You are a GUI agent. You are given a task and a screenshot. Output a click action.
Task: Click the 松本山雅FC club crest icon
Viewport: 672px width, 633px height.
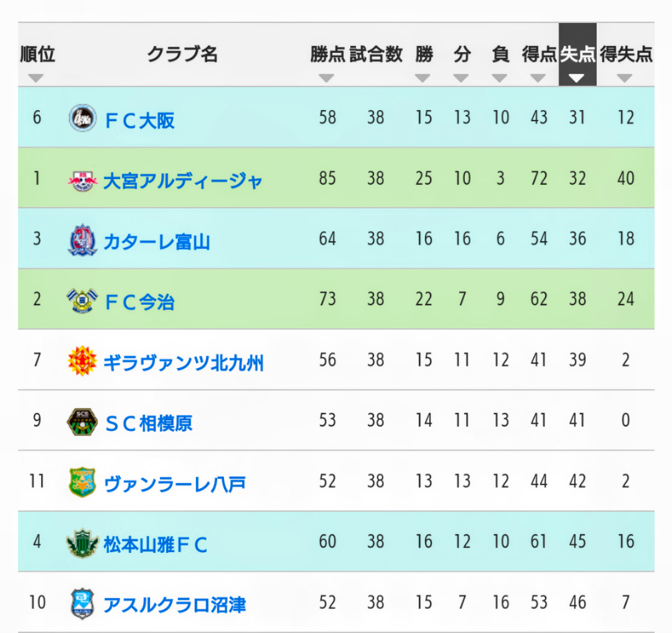(x=82, y=543)
